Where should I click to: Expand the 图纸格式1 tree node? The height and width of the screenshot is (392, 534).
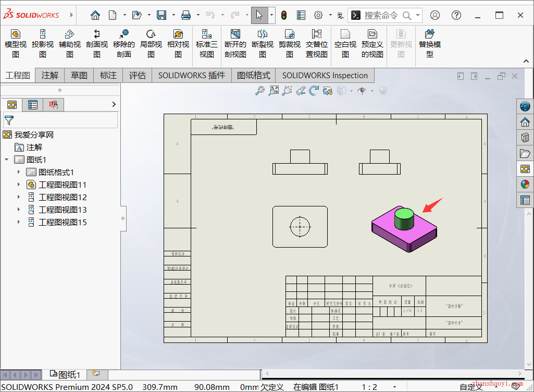(x=19, y=172)
